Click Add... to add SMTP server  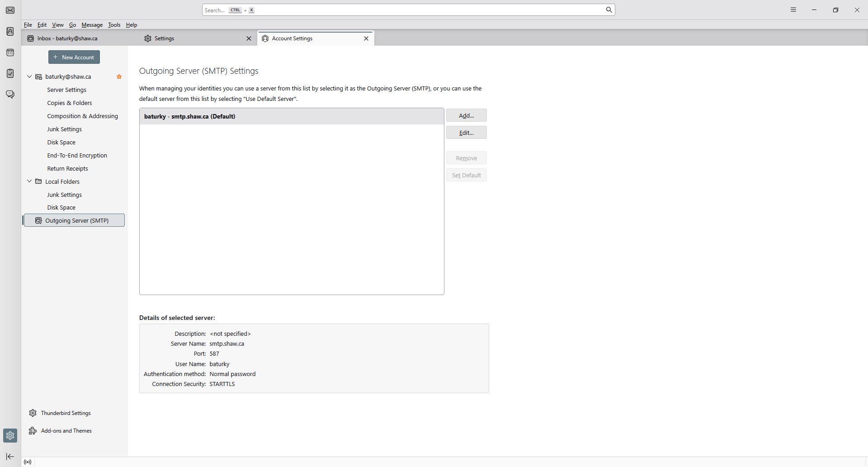467,115
